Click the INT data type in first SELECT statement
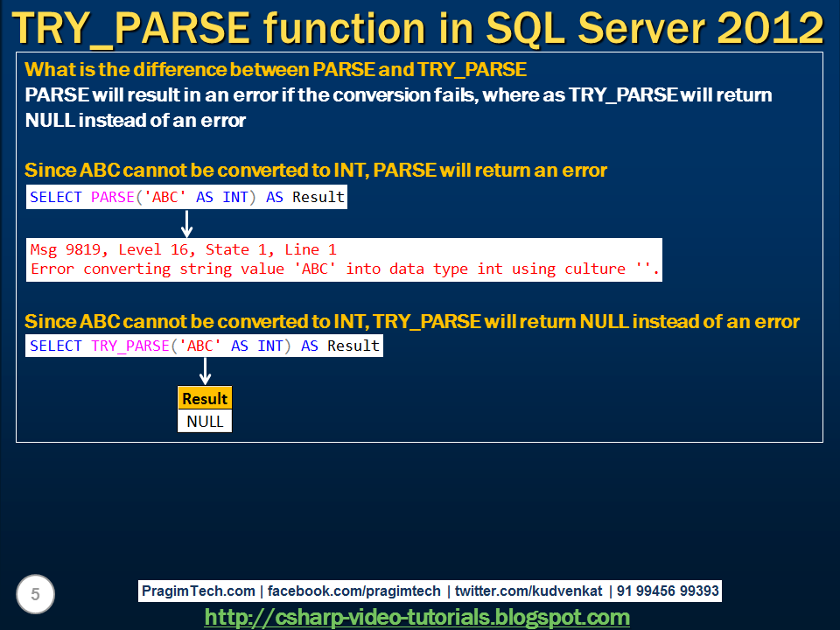The image size is (840, 630). pyautogui.click(x=234, y=197)
